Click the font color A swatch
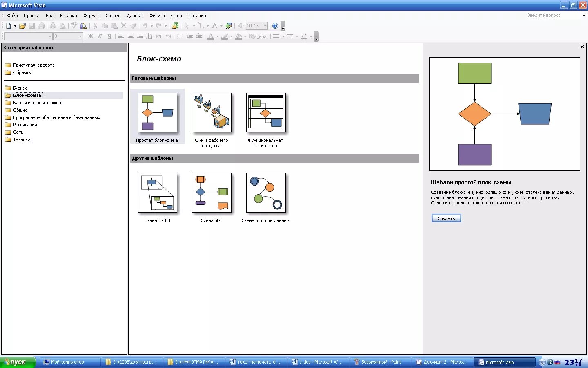This screenshot has width=588, height=368. coord(211,36)
